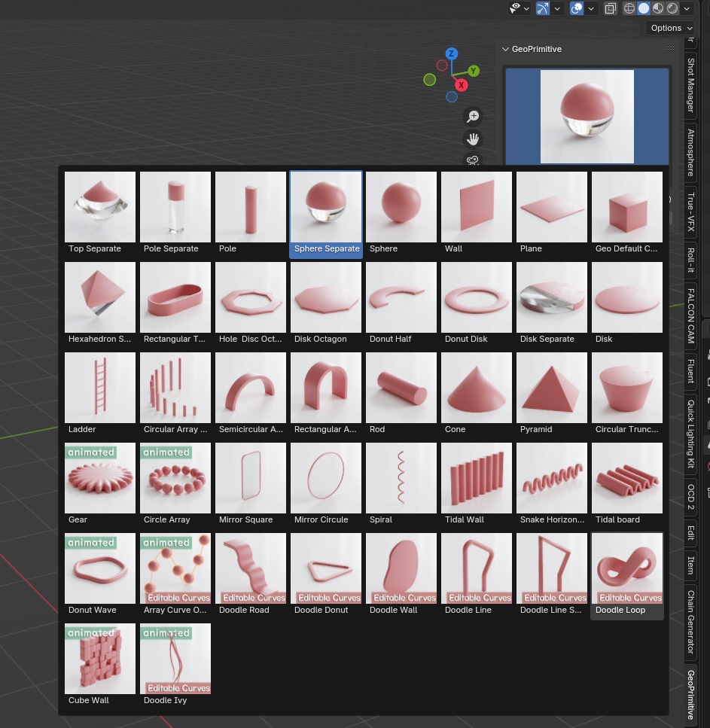Choose the Top Separate primitive
This screenshot has height=728, width=710.
pyautogui.click(x=100, y=213)
